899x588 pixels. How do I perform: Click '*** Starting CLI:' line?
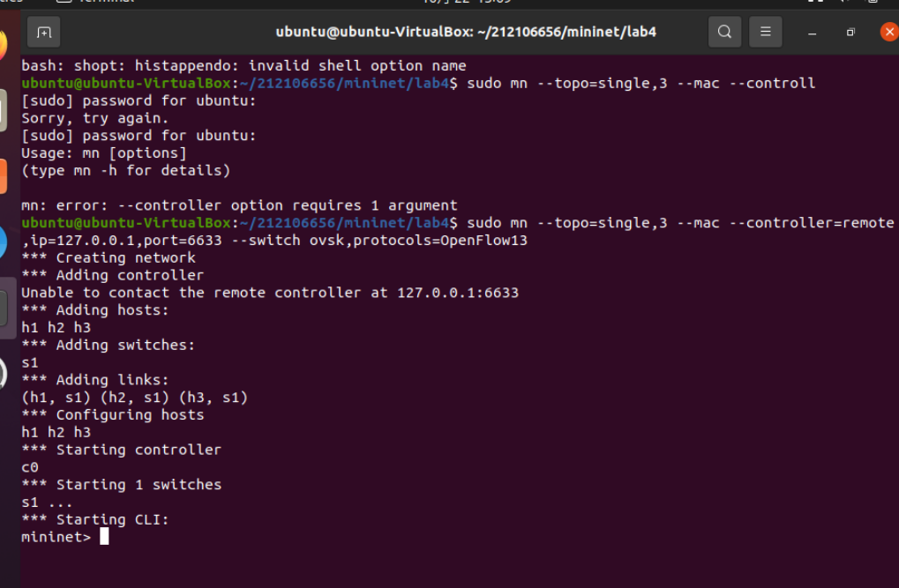click(x=95, y=520)
